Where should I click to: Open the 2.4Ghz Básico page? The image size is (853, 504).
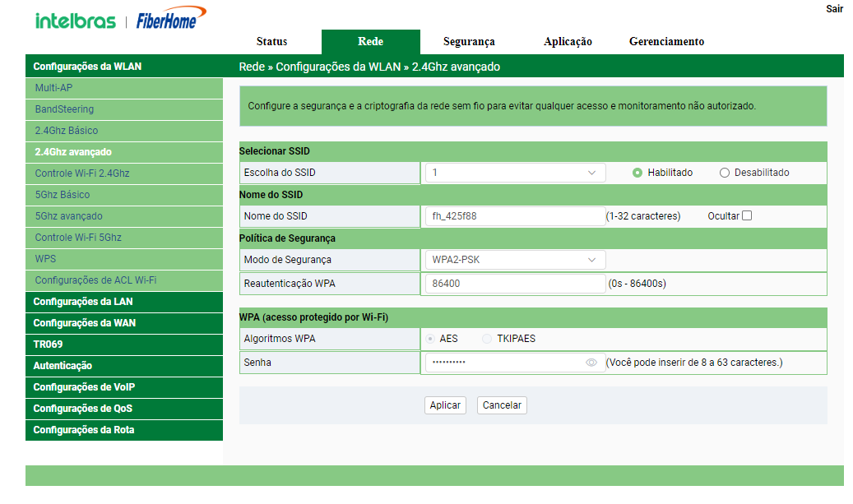(x=124, y=131)
